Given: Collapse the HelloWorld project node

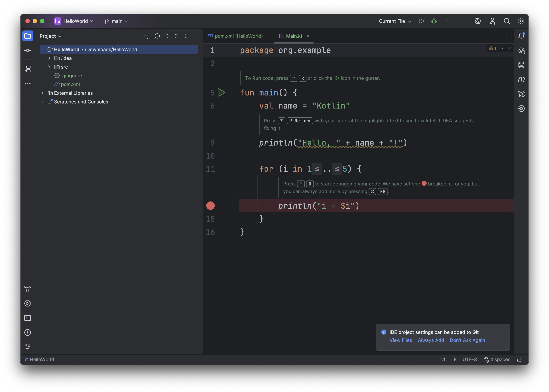Looking at the screenshot, I should pyautogui.click(x=42, y=49).
